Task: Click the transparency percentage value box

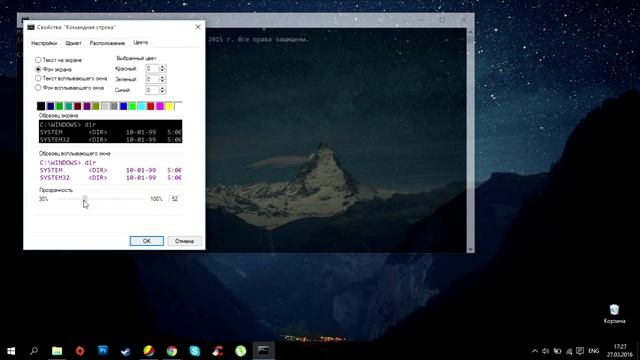Action: (175, 199)
